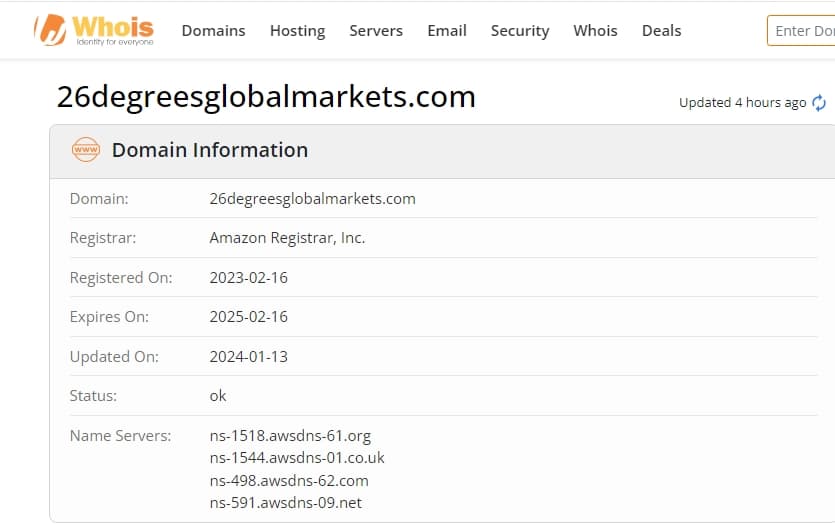
Task: Open the Domains menu
Action: coord(214,31)
